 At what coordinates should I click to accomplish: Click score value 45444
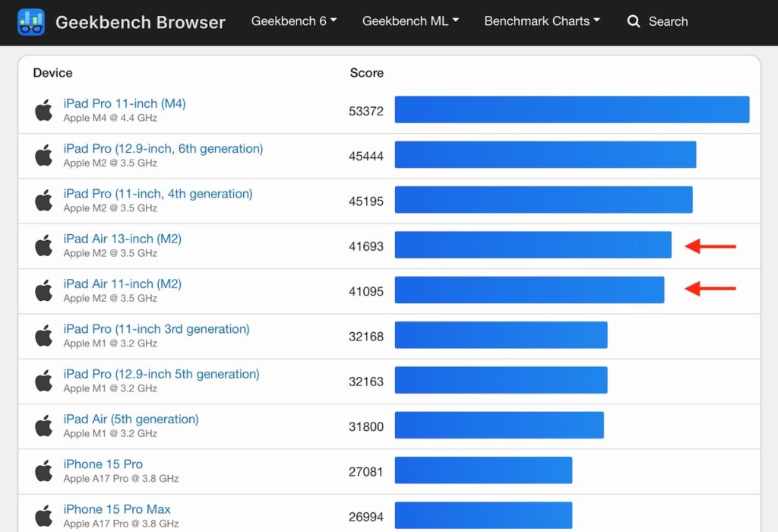pyautogui.click(x=366, y=157)
